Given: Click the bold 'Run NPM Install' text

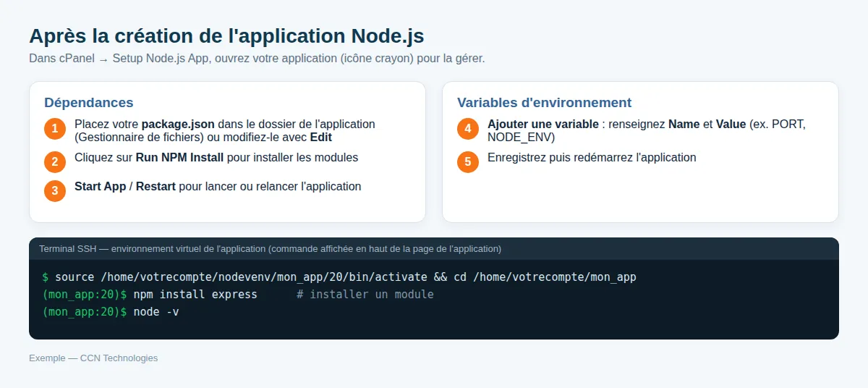Looking at the screenshot, I should click(x=180, y=158).
